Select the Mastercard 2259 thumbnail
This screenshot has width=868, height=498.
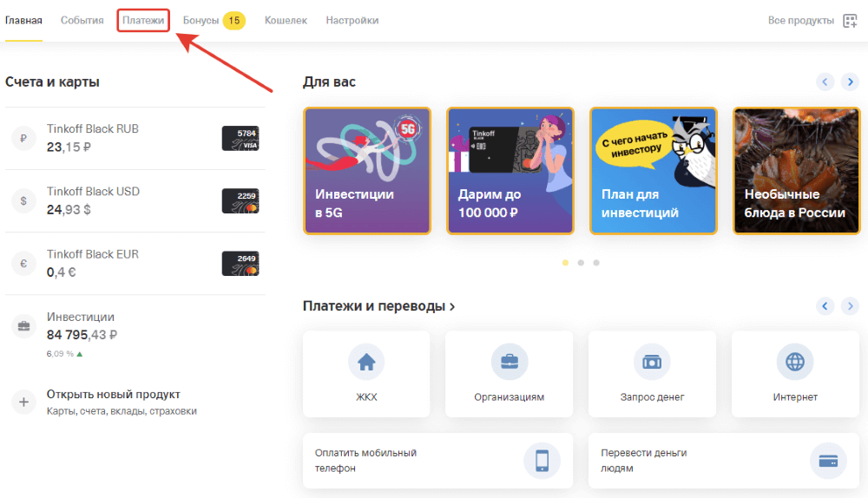(240, 201)
